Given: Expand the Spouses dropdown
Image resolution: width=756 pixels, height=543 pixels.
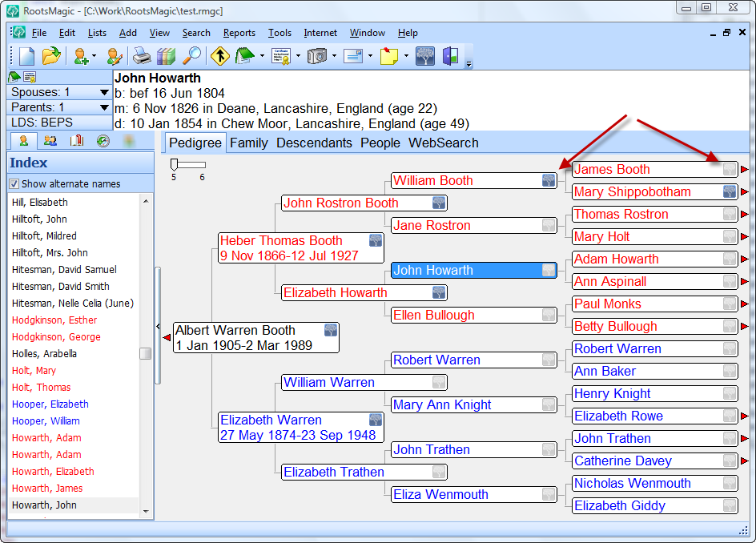Looking at the screenshot, I should pos(104,92).
